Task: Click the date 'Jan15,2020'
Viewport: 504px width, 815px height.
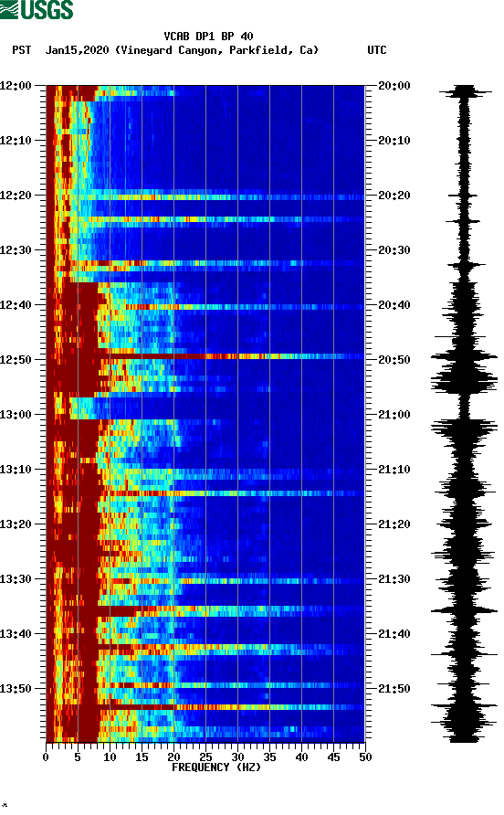Action: pyautogui.click(x=77, y=50)
